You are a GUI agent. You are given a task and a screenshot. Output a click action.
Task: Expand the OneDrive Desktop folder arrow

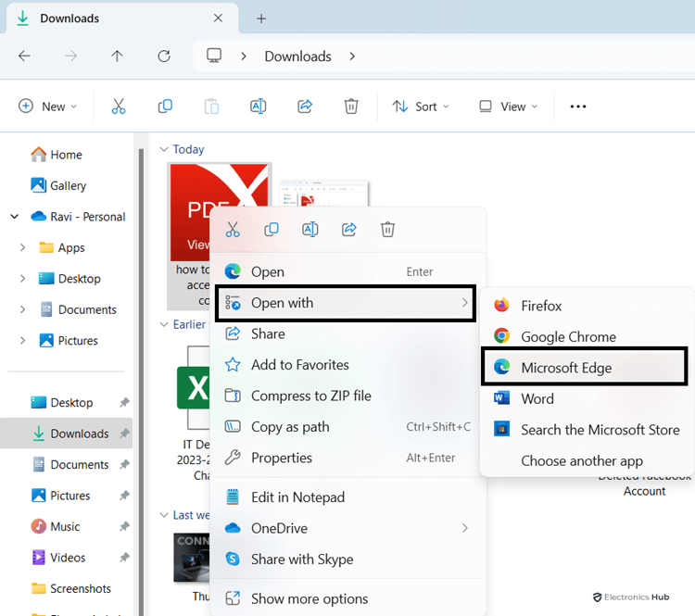point(22,278)
